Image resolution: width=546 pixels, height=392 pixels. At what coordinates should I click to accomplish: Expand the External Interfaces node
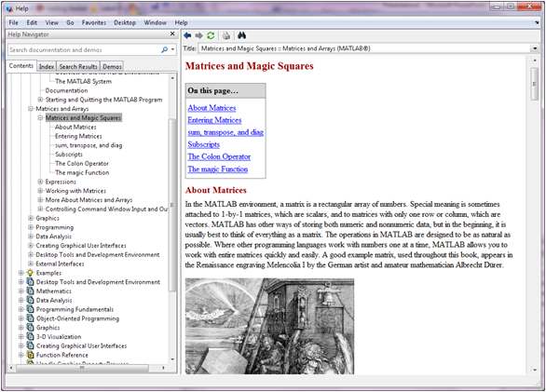click(x=31, y=264)
